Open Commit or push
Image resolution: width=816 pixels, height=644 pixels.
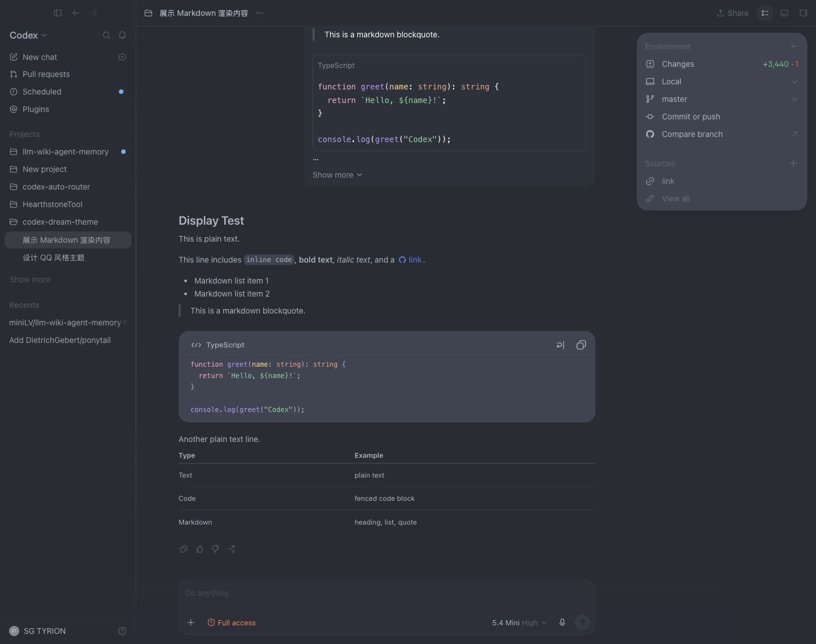(x=722, y=117)
